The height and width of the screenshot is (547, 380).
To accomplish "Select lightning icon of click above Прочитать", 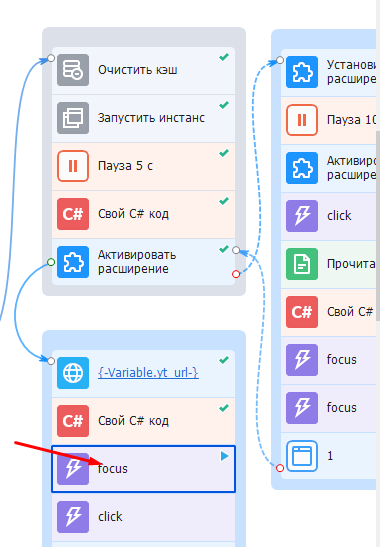I will pos(302,216).
